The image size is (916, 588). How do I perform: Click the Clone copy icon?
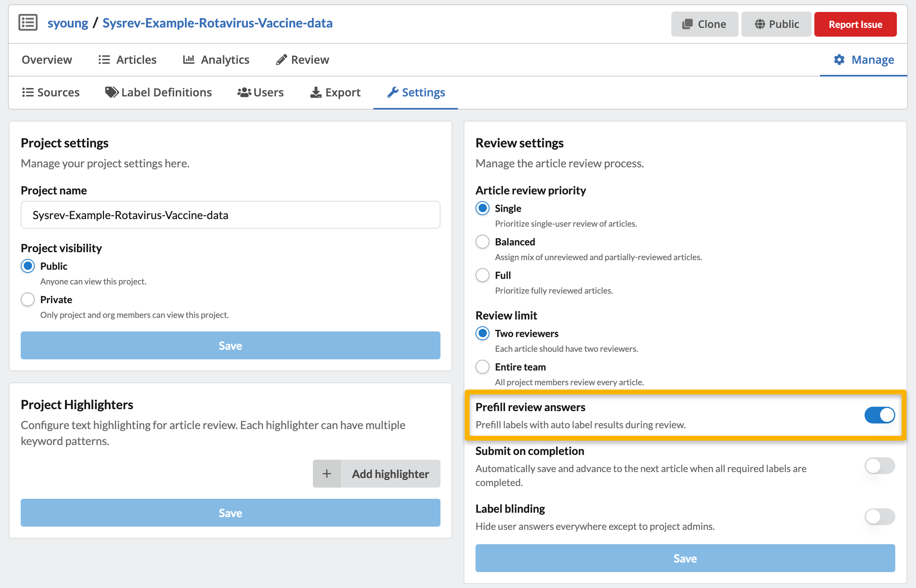coord(687,24)
